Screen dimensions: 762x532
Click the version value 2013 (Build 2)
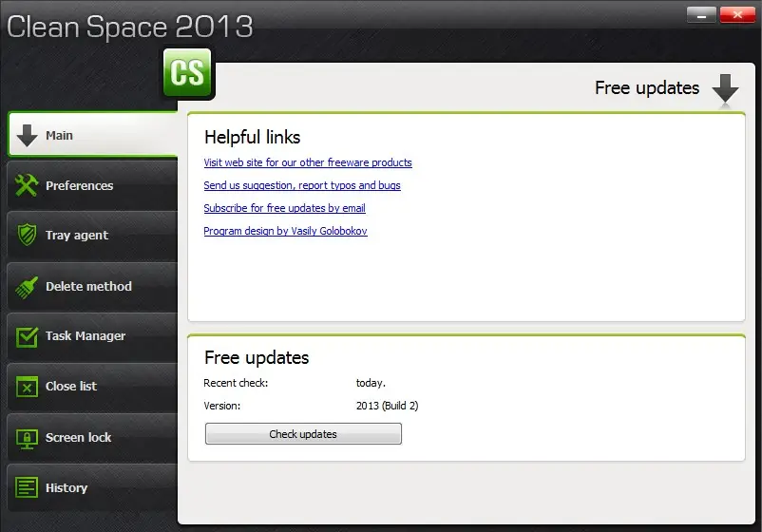387,406
